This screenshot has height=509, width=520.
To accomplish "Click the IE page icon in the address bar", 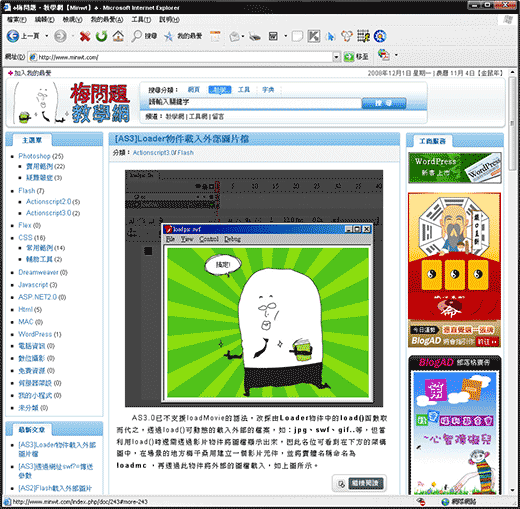I will 33,57.
